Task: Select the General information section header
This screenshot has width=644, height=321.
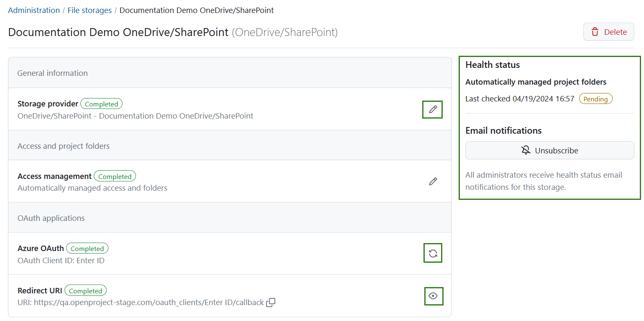Action: pyautogui.click(x=52, y=73)
